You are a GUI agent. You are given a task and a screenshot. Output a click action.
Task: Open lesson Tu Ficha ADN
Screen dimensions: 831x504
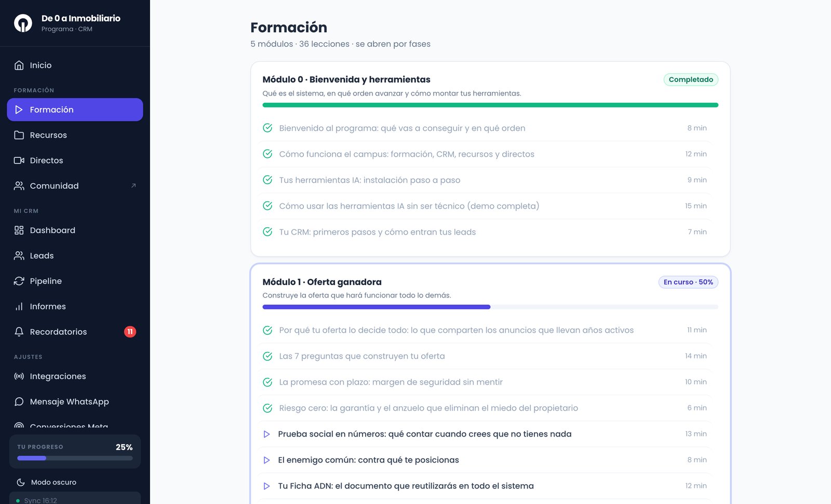click(x=485, y=486)
